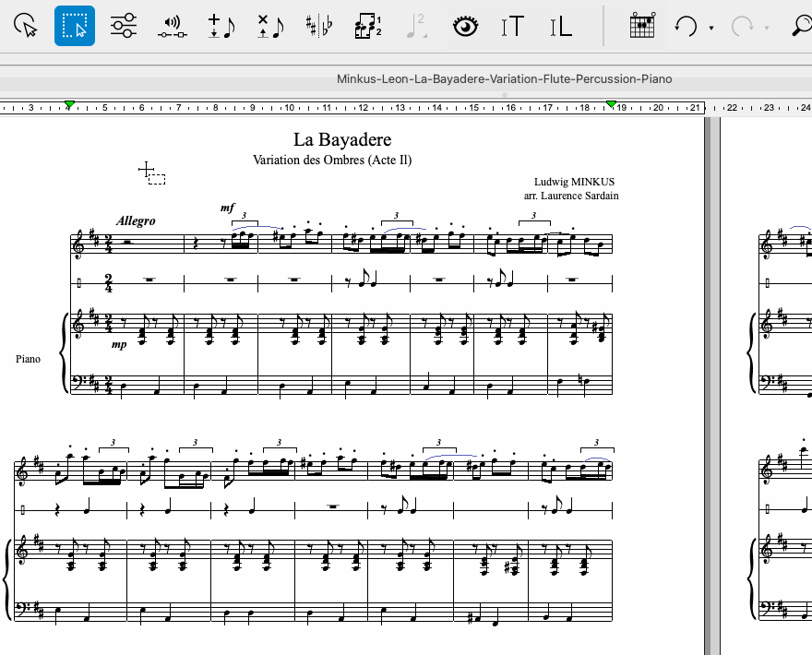This screenshot has height=655, width=812.
Task: Click the playback volume icon
Action: pos(172,26)
